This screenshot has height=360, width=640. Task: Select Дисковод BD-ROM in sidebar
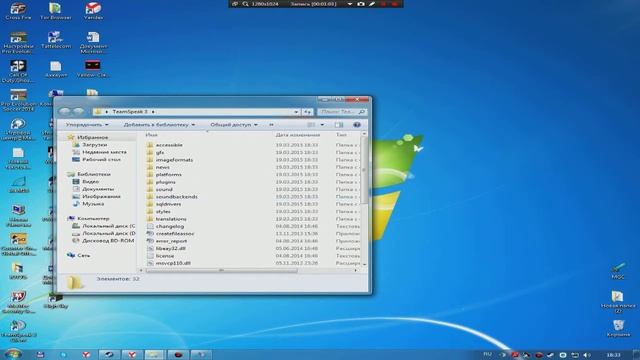(x=107, y=240)
